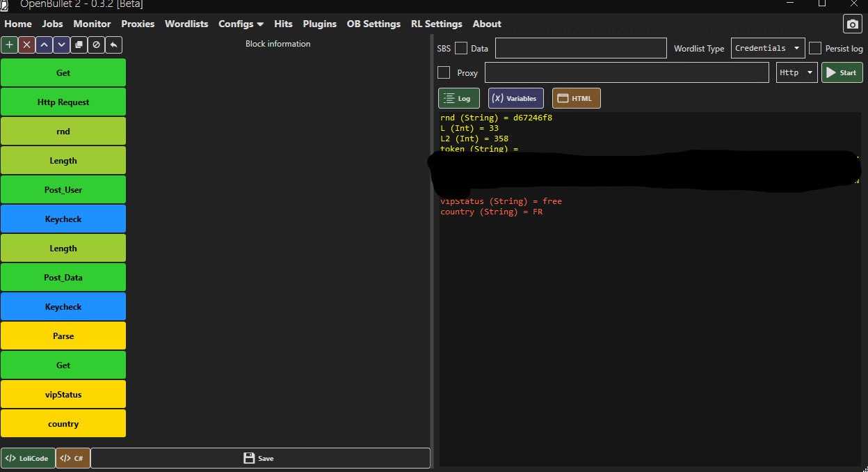This screenshot has width=868, height=472.
Task: Open the Hits page
Action: pyautogui.click(x=283, y=24)
